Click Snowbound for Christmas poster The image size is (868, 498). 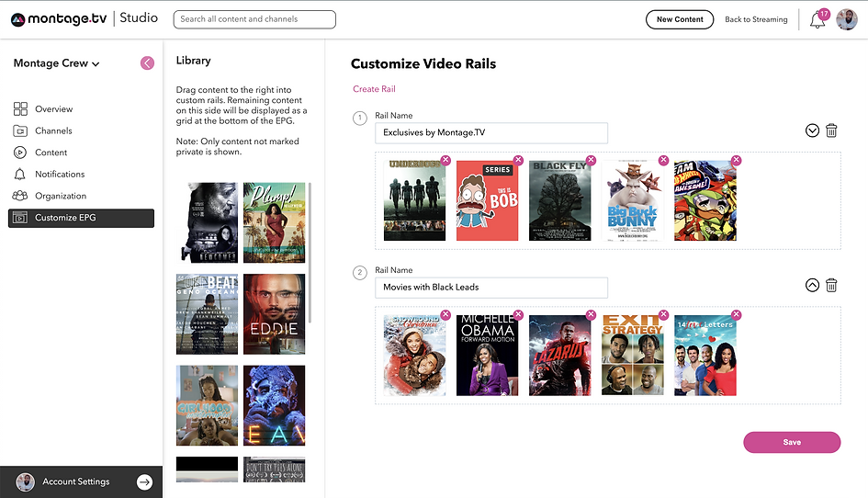coord(414,355)
